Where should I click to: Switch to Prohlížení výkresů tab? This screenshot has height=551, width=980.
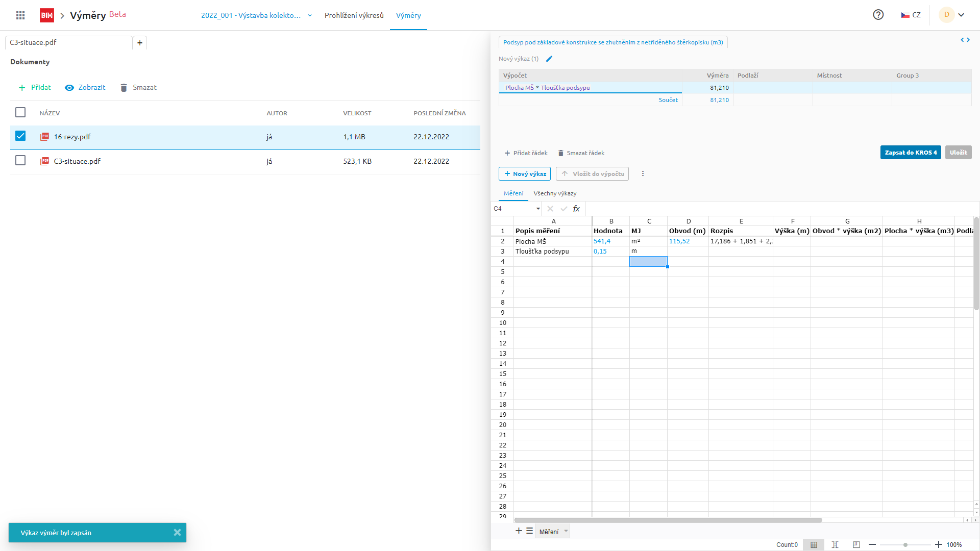pos(354,15)
